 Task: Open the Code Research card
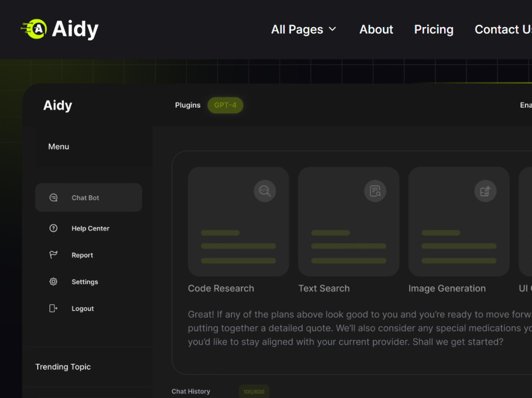pyautogui.click(x=238, y=222)
